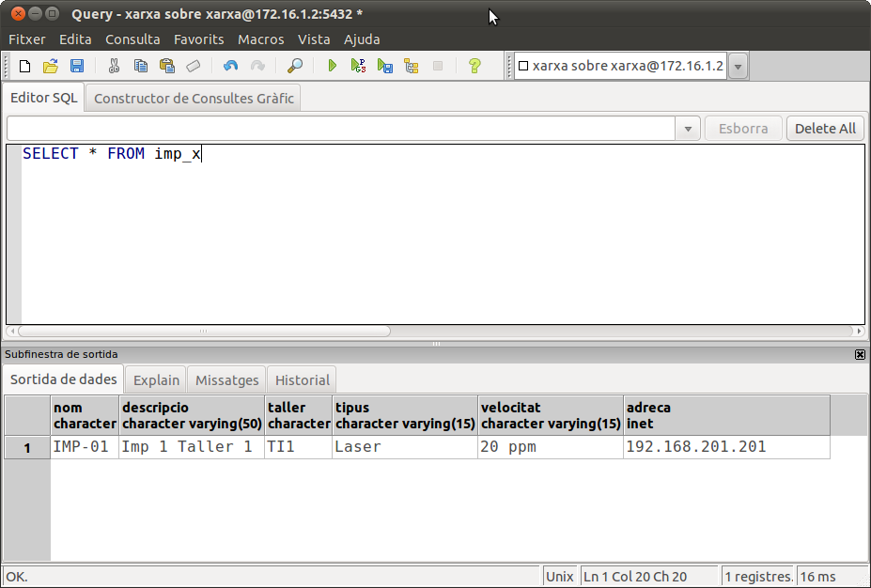Click the Paste clipboard icon

click(167, 66)
